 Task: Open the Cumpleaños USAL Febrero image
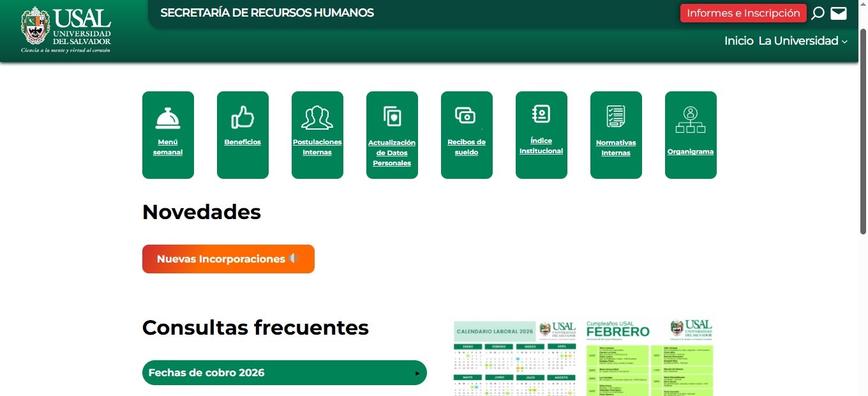pos(649,358)
